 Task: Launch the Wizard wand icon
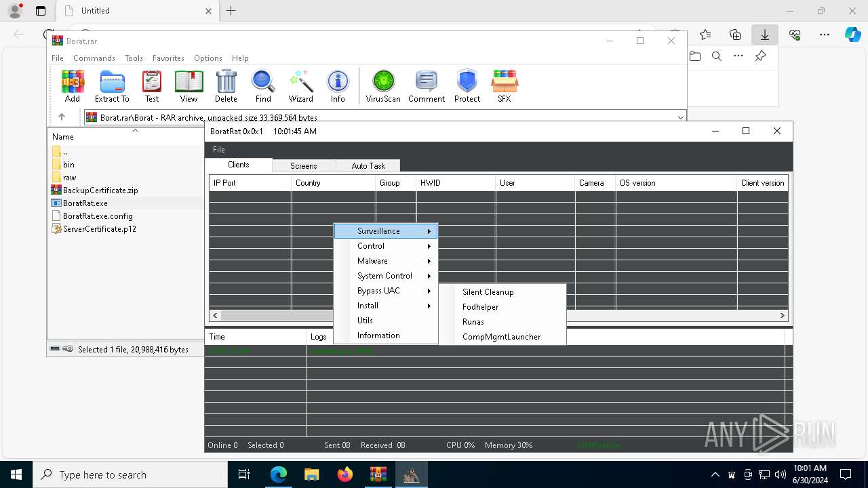300,86
